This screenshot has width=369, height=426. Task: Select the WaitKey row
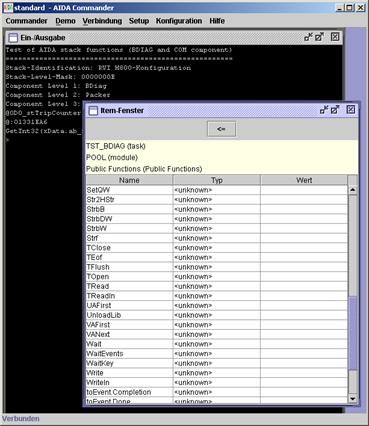217,363
